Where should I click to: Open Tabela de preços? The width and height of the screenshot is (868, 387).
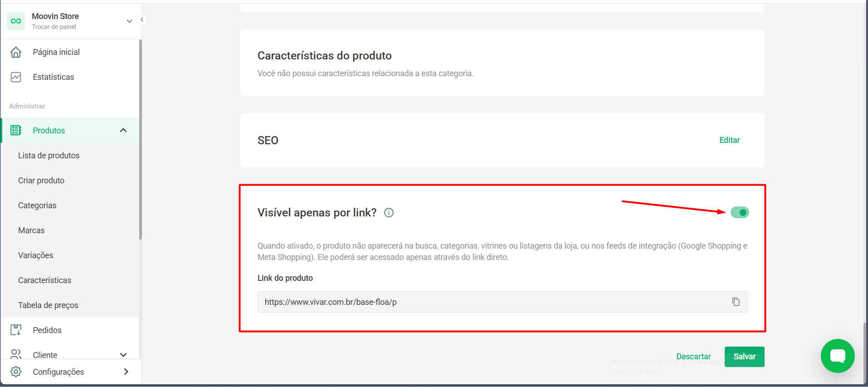point(48,305)
